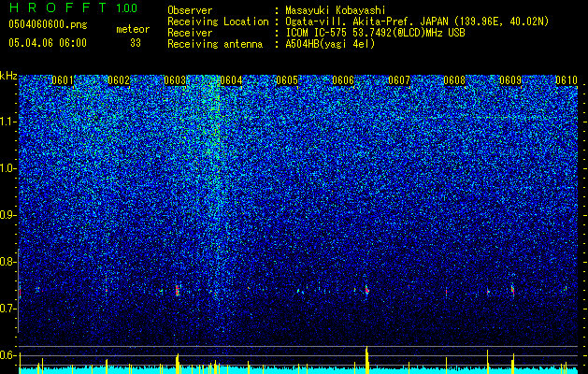
Task: Select the Ogata-vill. Akita-Pref. JAPAN location text
Action: (417, 22)
